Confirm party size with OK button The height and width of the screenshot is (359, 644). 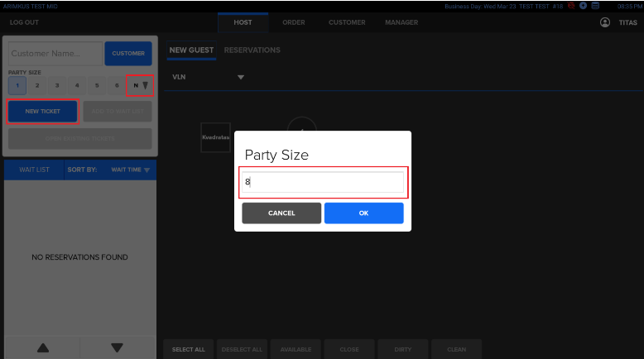363,213
